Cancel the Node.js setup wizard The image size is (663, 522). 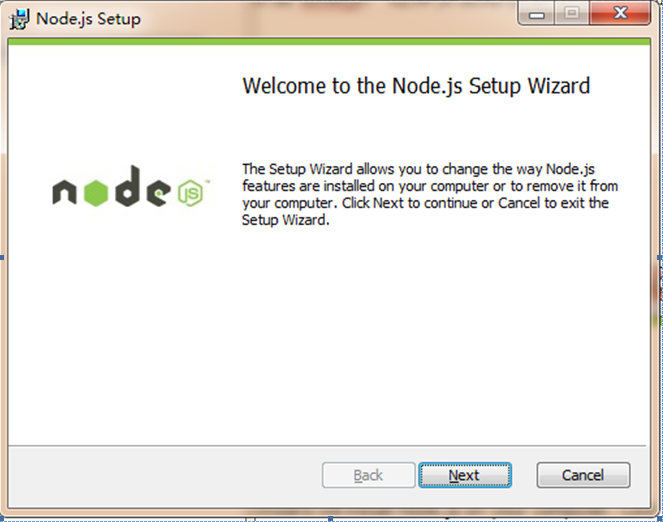[x=583, y=475]
